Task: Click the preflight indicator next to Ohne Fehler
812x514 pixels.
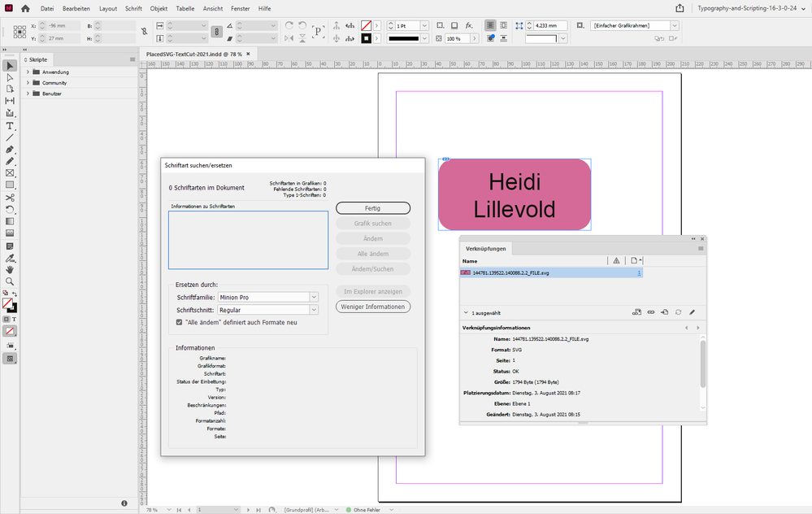Action: coord(349,510)
